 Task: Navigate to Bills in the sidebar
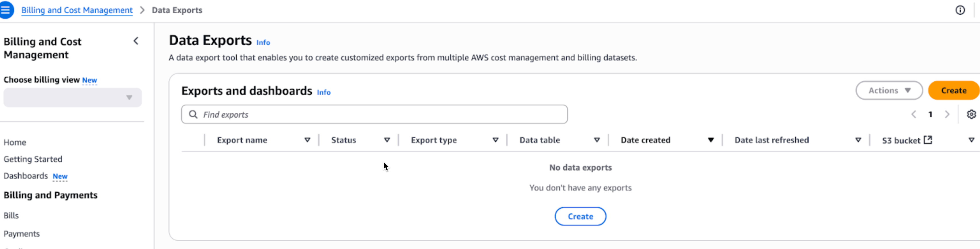[x=11, y=215]
